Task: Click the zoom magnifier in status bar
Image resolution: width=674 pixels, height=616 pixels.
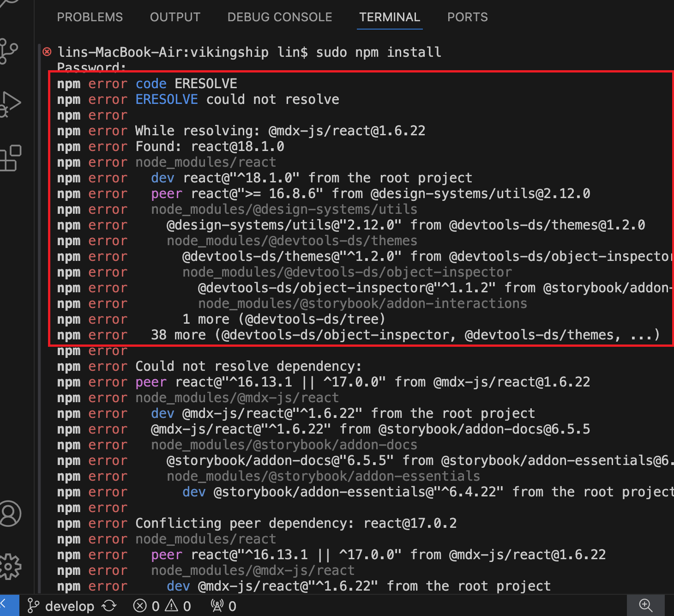Action: click(645, 605)
